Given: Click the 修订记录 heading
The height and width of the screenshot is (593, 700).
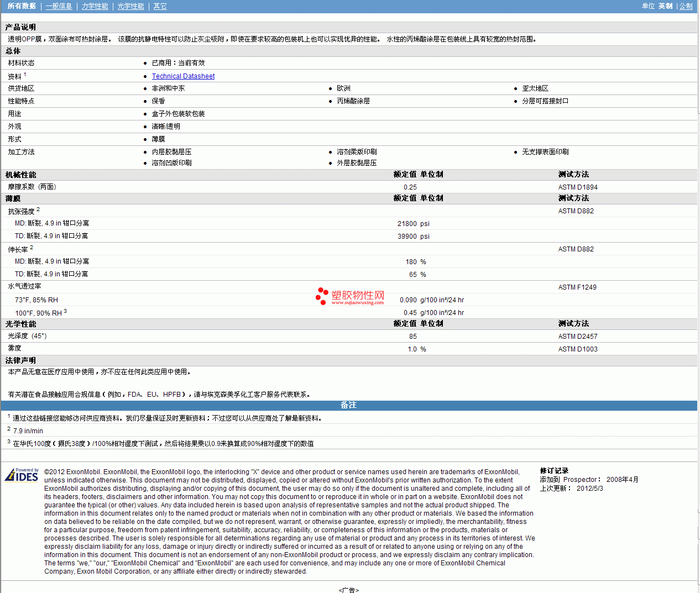Looking at the screenshot, I should (554, 471).
